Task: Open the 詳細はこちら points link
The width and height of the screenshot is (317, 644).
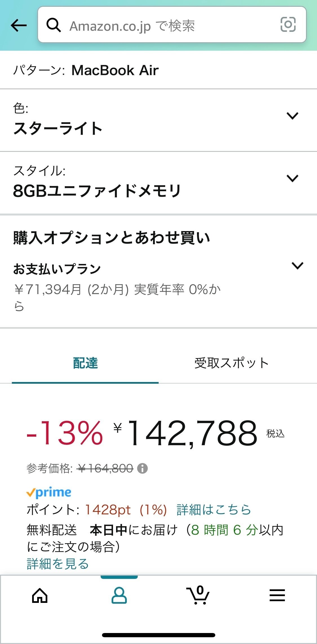Action: [x=214, y=510]
